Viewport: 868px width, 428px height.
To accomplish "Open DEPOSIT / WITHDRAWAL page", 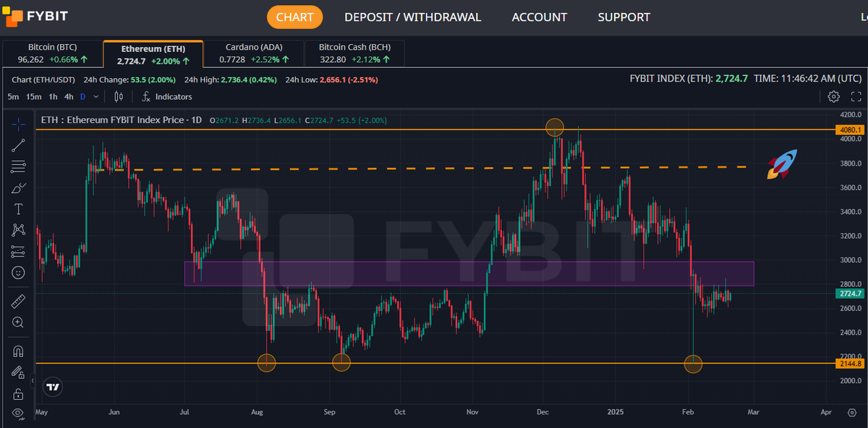I will pyautogui.click(x=412, y=17).
